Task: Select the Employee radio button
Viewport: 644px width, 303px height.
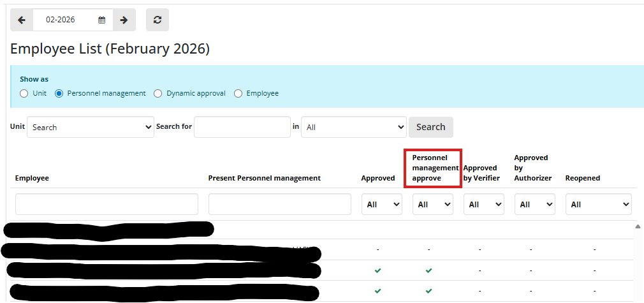Action: pyautogui.click(x=238, y=93)
